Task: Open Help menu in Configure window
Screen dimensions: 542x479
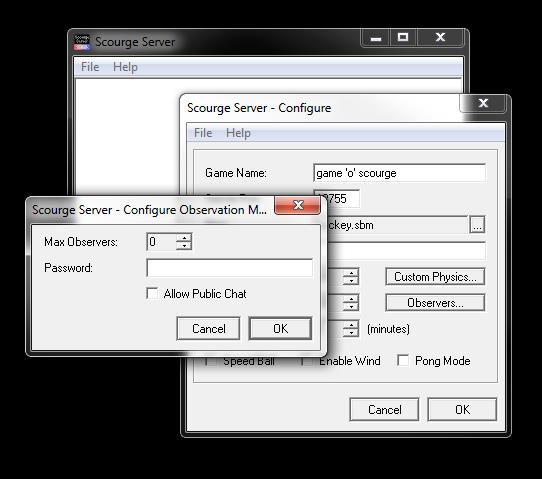Action: (238, 133)
